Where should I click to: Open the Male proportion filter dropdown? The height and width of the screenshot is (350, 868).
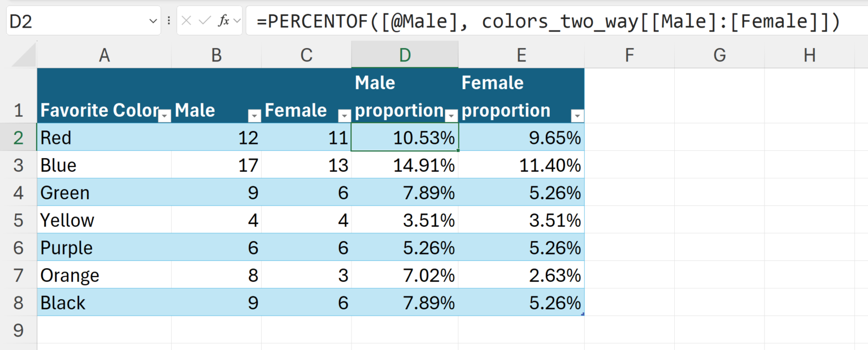[451, 116]
